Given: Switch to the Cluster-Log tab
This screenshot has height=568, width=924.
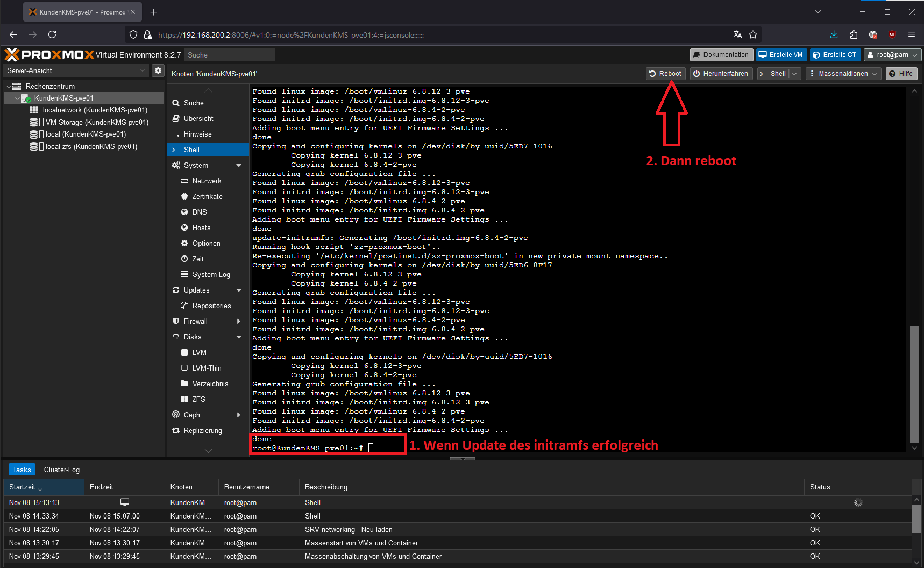Looking at the screenshot, I should pyautogui.click(x=62, y=470).
